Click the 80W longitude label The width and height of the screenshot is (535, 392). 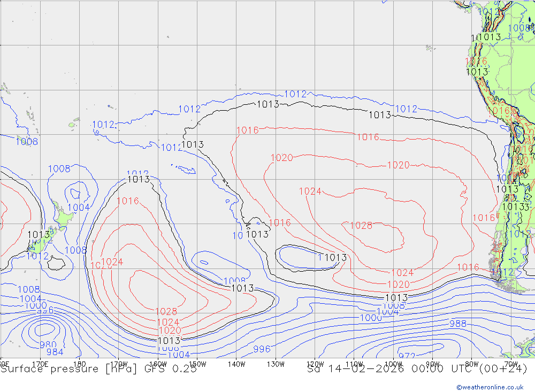tap(472, 364)
